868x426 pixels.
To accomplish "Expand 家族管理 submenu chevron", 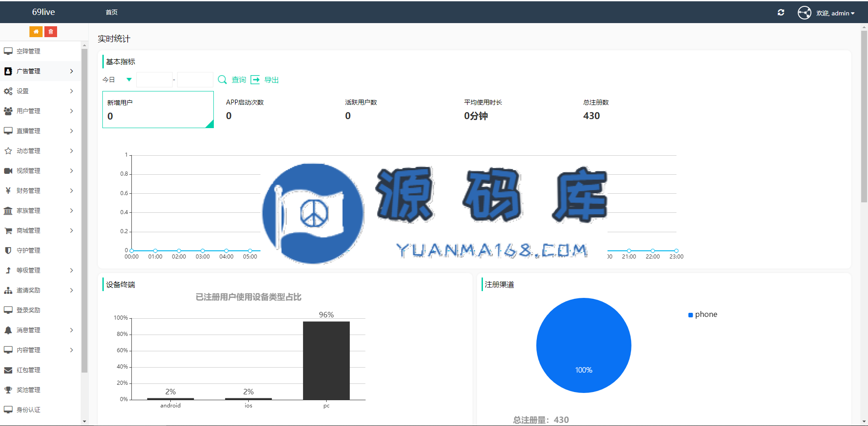I will click(x=72, y=211).
